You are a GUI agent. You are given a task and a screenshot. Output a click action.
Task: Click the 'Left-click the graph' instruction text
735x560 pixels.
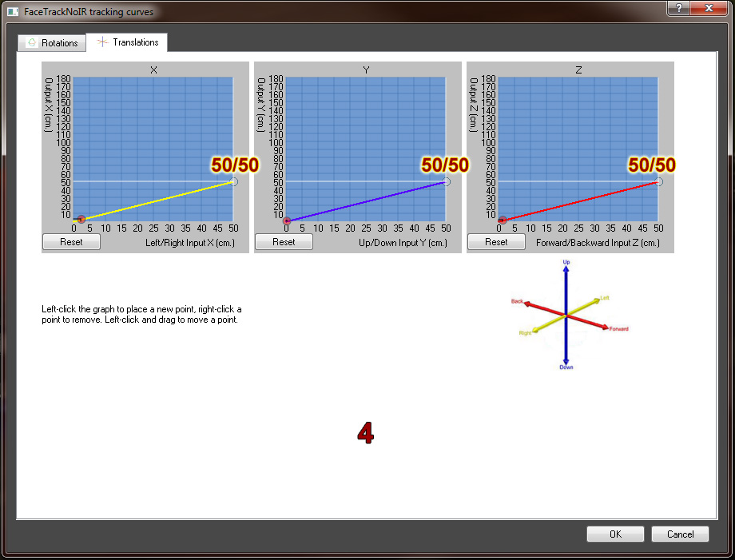click(x=141, y=315)
